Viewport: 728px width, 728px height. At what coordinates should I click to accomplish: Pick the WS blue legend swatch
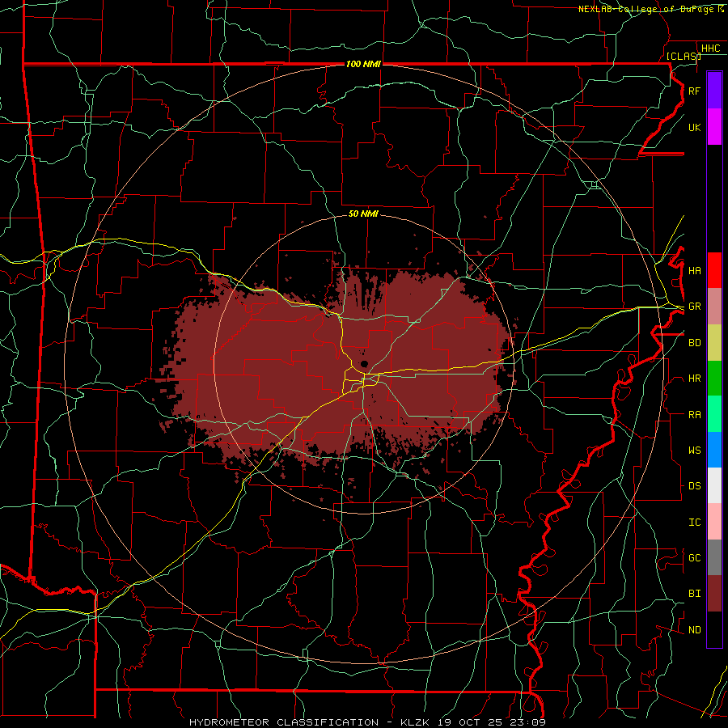[x=714, y=450]
